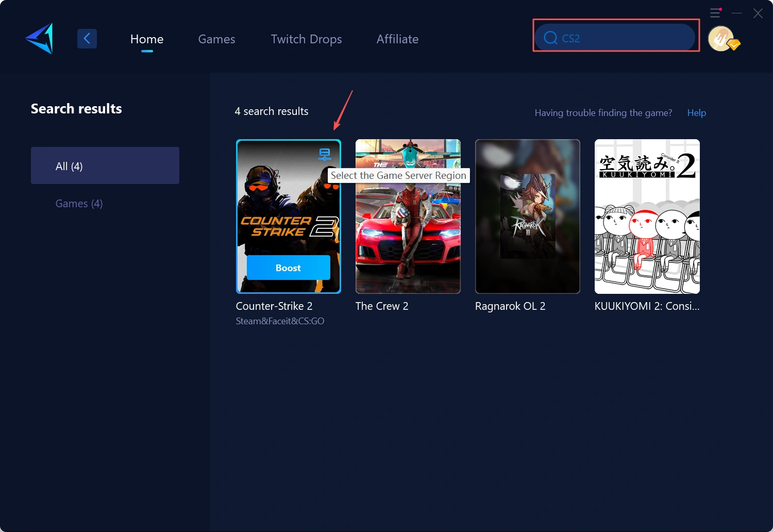Minimize the application window
The image size is (773, 532).
(737, 13)
